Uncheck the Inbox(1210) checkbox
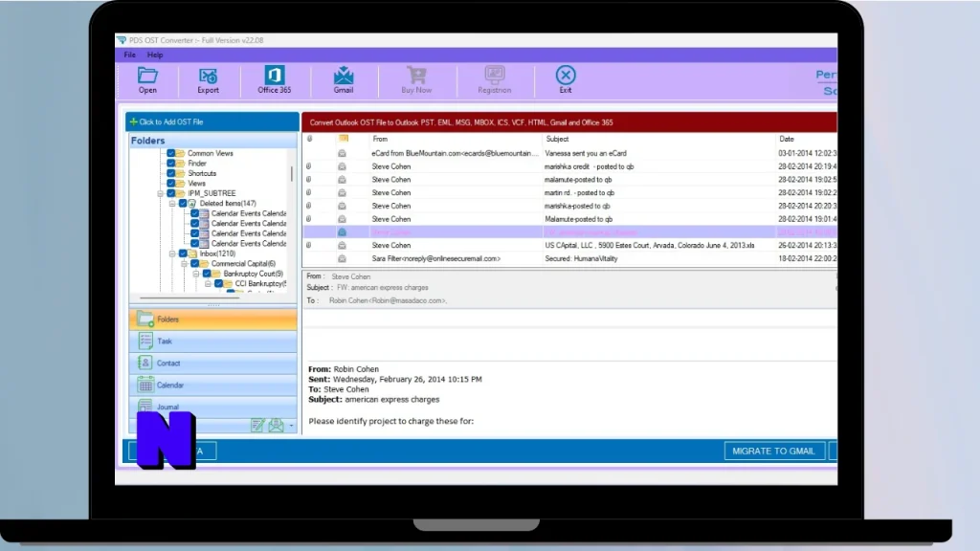Image resolution: width=980 pixels, height=551 pixels. (183, 253)
